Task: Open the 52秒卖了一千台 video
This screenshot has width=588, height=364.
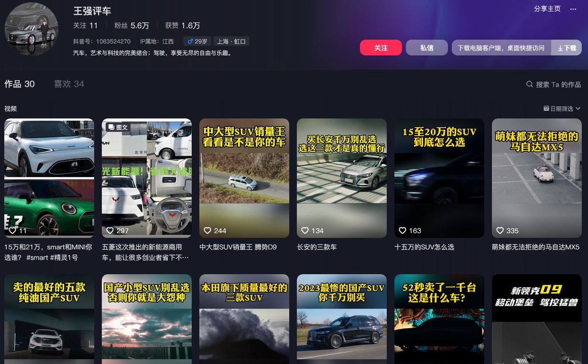Action: [439, 319]
